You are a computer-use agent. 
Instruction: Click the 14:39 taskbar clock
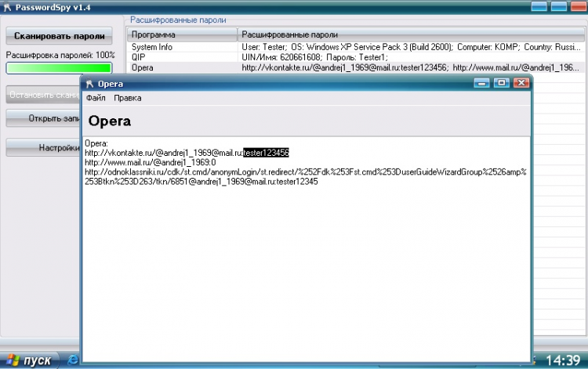point(562,360)
